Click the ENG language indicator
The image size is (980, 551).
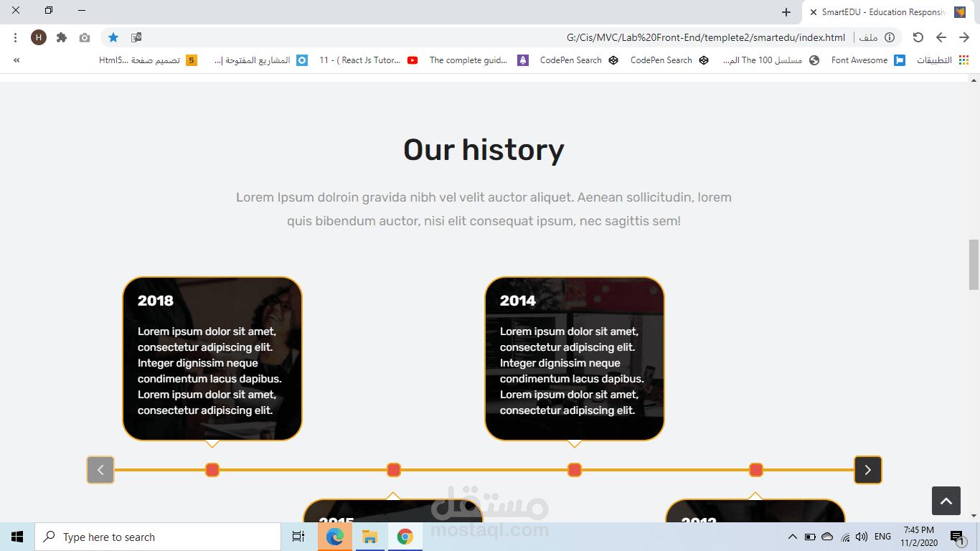click(x=882, y=537)
